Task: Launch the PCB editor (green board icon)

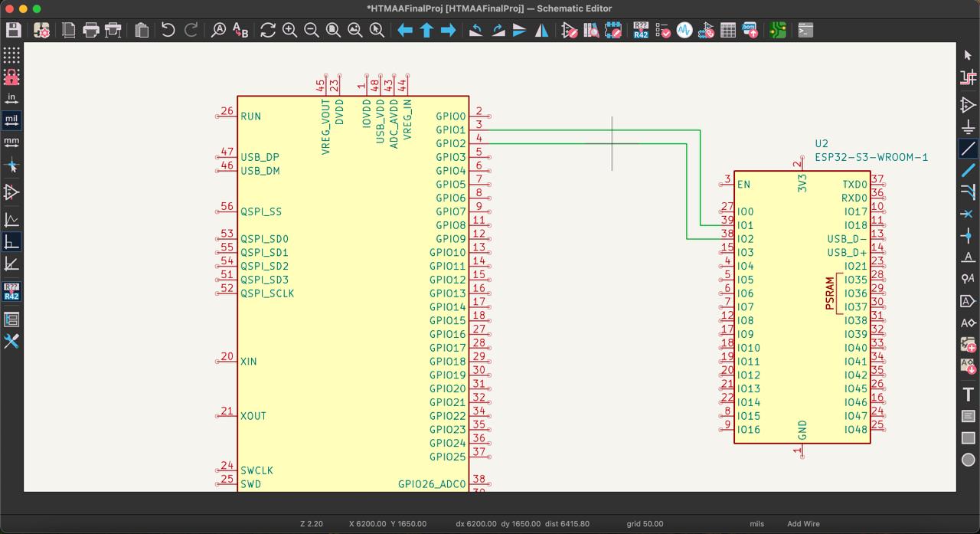Action: click(x=778, y=31)
